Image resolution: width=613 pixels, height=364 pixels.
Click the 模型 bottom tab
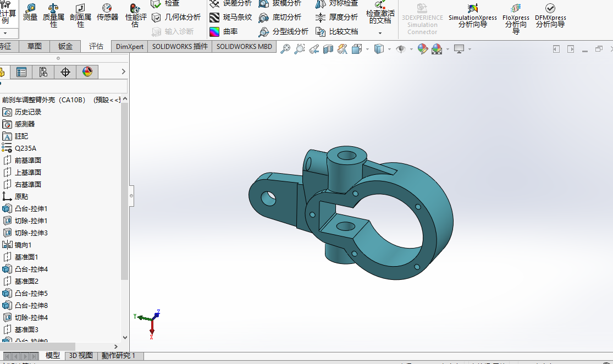coord(52,355)
